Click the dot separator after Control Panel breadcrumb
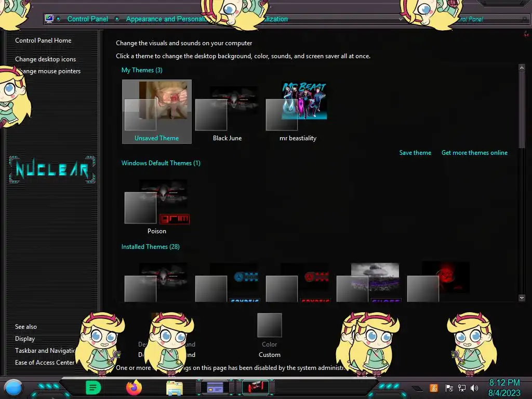 [117, 19]
